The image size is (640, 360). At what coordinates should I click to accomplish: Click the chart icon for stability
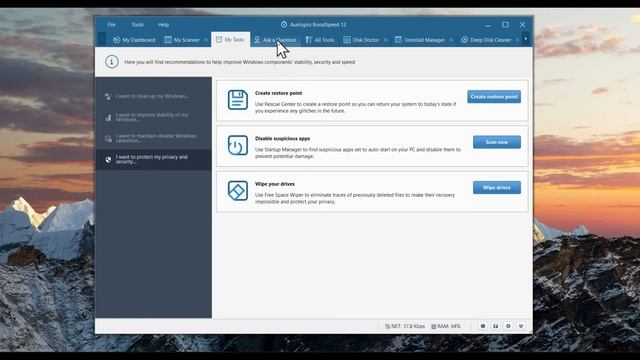108,118
